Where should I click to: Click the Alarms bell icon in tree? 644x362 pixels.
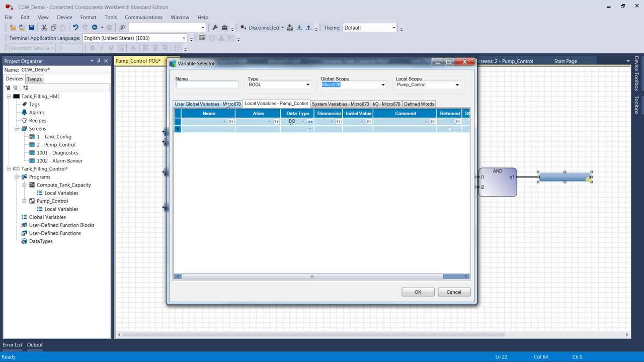[24, 113]
